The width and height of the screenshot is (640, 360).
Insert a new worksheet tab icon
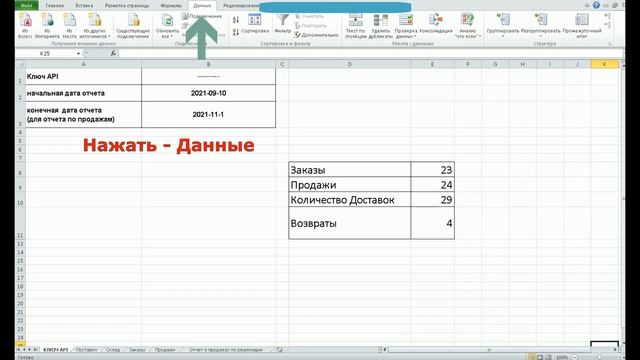pyautogui.click(x=280, y=350)
